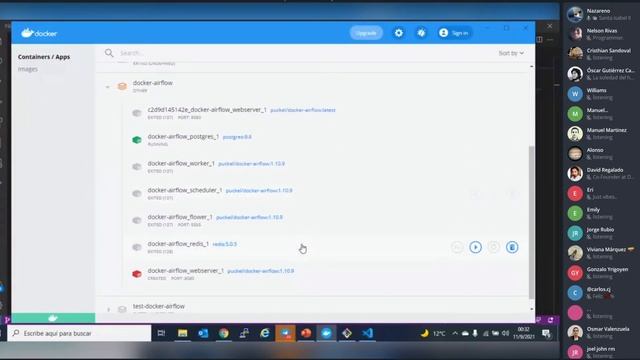Show hidden system tray icons
The height and width of the screenshot is (360, 640).
tap(455, 333)
